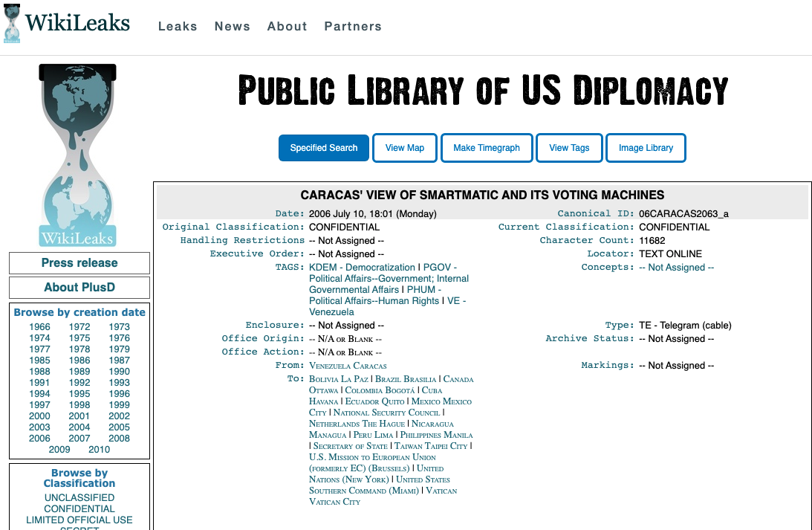Click the View Map button
This screenshot has width=812, height=530.
coord(404,148)
